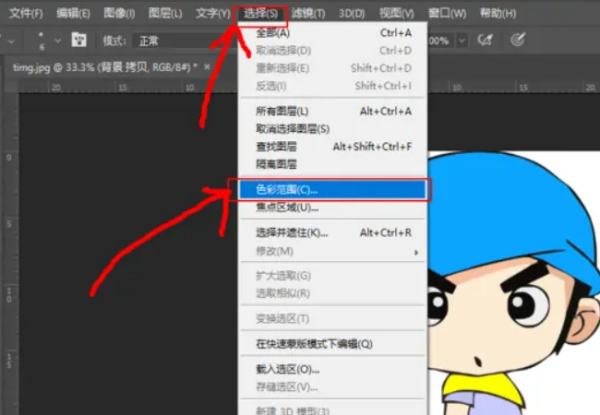The width and height of the screenshot is (600, 415).
Task: Open the 文字(Y) menu
Action: (213, 13)
